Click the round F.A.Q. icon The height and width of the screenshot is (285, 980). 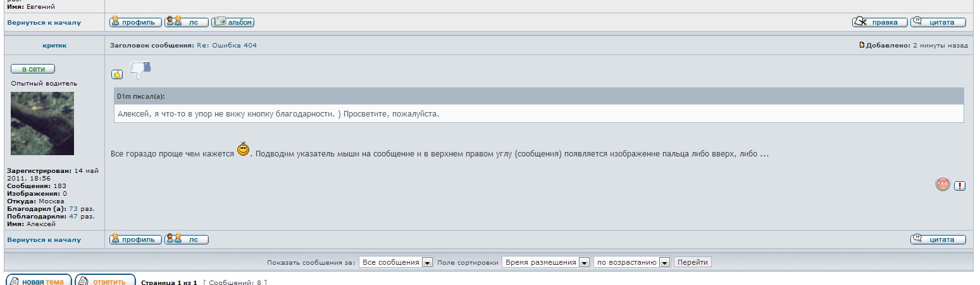[943, 184]
